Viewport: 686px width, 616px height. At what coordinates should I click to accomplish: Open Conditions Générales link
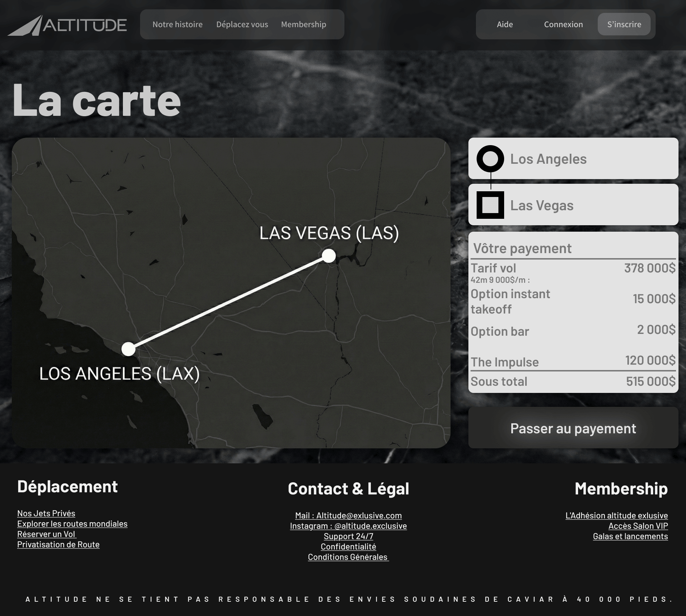coord(348,557)
